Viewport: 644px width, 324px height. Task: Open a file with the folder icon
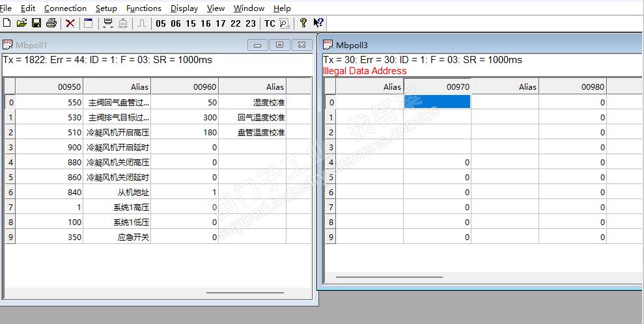[x=21, y=23]
